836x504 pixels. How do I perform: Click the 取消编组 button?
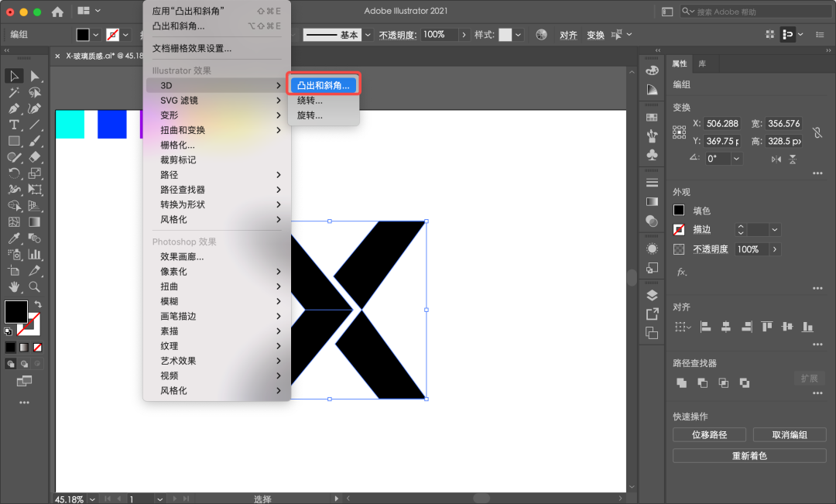[x=790, y=434]
